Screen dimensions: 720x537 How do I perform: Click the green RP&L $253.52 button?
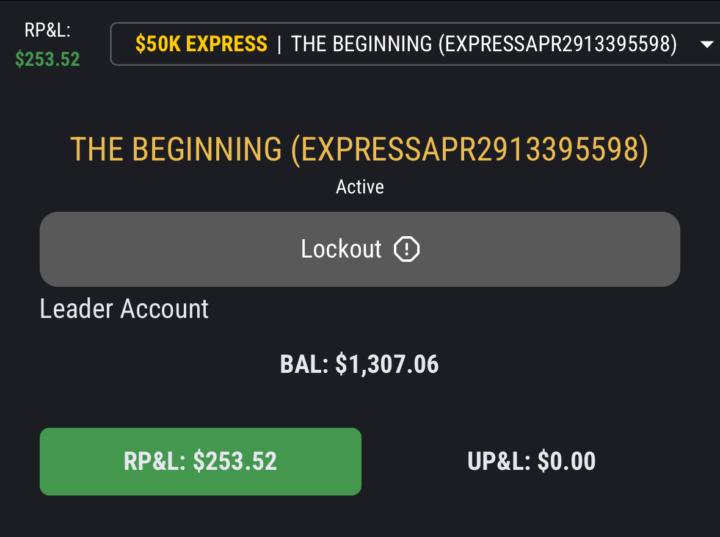pos(200,461)
